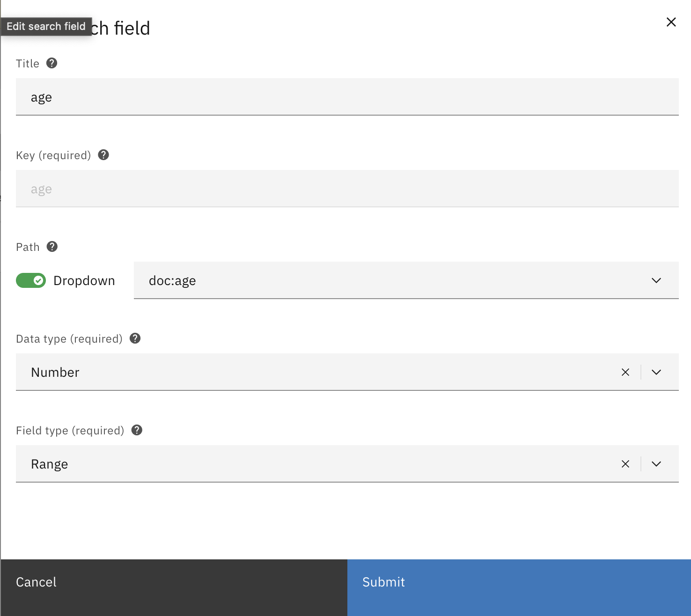Expand the Path chevron next to doc:age
Viewport: 691px width, 616px height.
[656, 280]
